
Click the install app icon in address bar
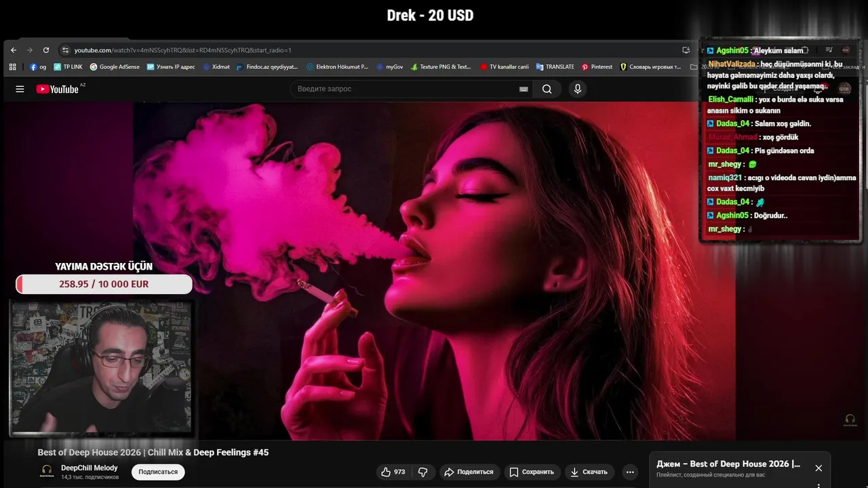tap(686, 50)
